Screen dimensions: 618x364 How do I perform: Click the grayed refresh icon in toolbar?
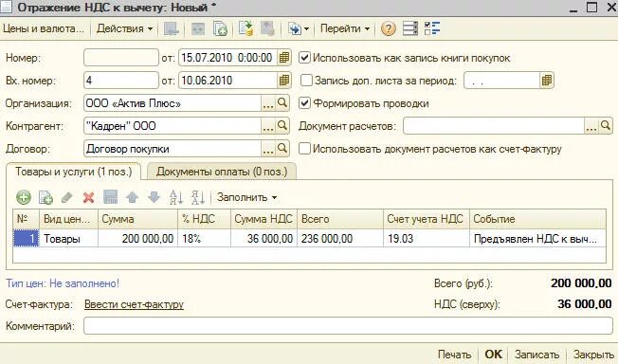click(x=198, y=28)
